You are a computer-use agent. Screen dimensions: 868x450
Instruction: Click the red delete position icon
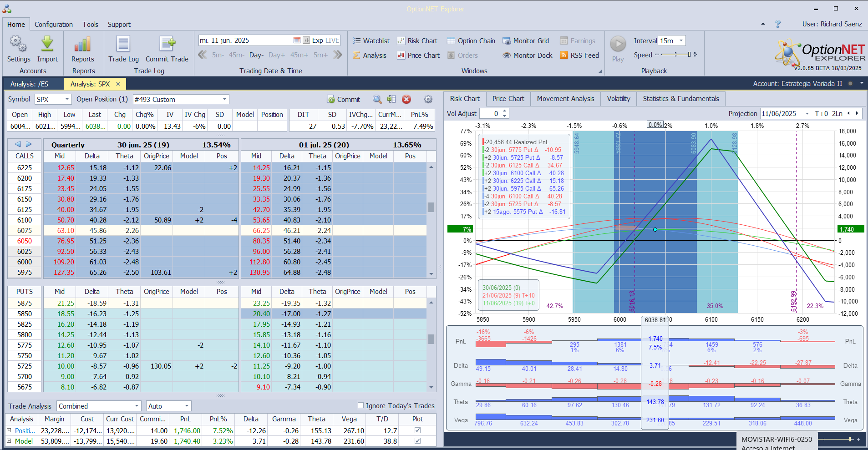[406, 99]
